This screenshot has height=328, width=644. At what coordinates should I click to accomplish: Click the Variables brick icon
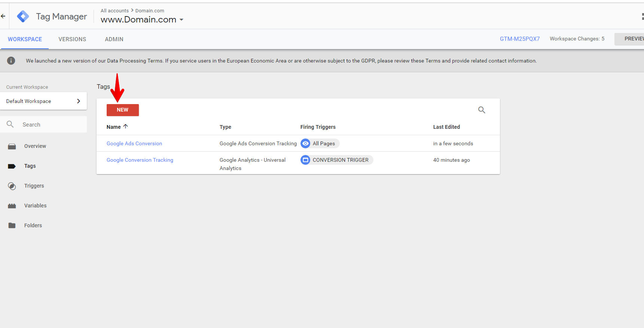(12, 206)
